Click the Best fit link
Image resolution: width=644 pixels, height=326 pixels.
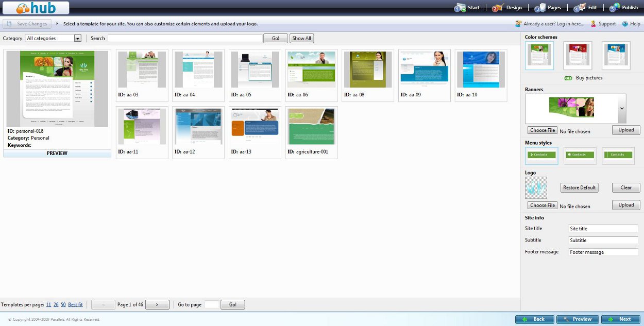point(75,305)
